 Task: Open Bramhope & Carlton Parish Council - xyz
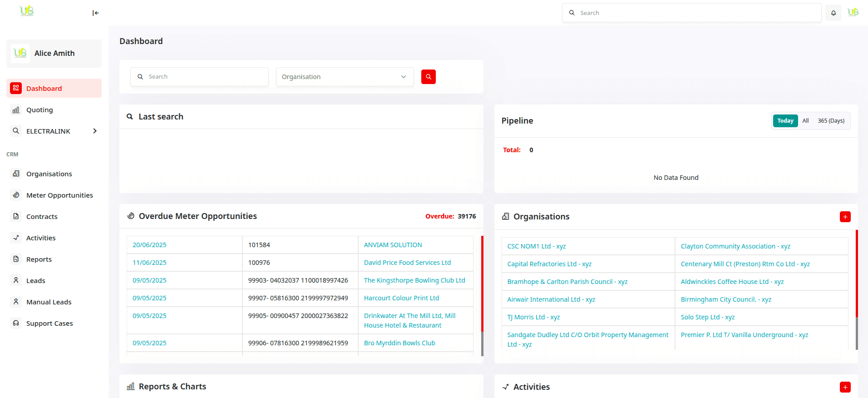[x=567, y=282]
